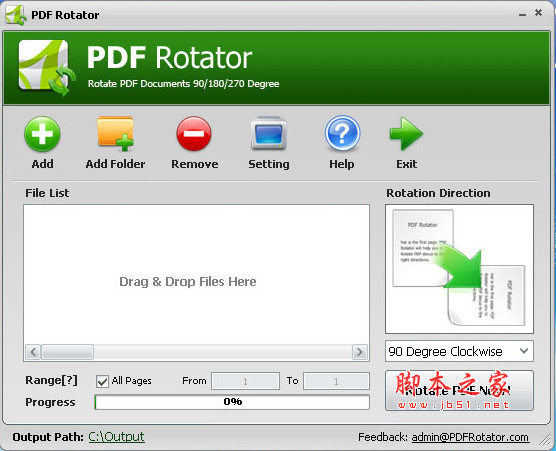Image resolution: width=556 pixels, height=451 pixels.
Task: Click the file list left scroll arrow
Action: click(33, 352)
